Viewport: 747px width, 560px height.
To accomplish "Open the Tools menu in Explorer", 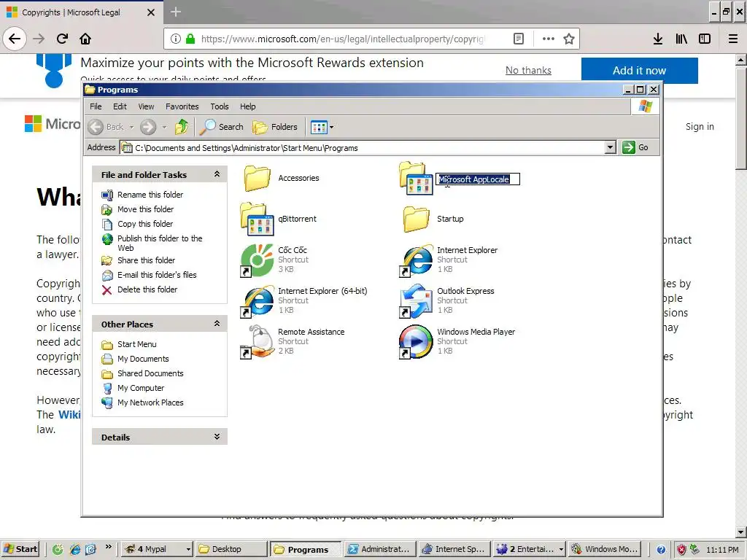I will [220, 106].
